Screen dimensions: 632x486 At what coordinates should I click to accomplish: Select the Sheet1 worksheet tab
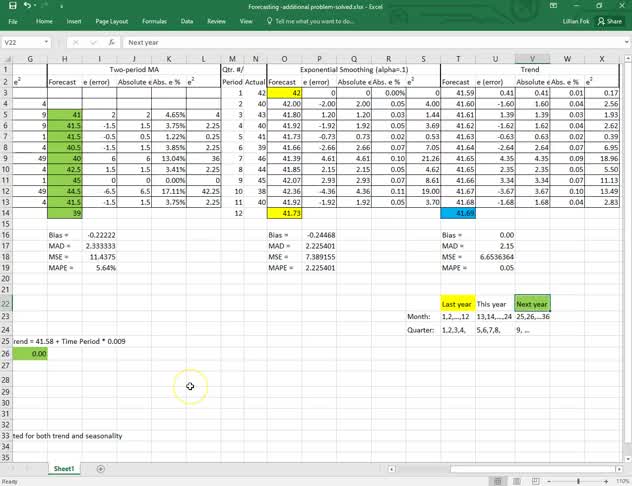65,468
